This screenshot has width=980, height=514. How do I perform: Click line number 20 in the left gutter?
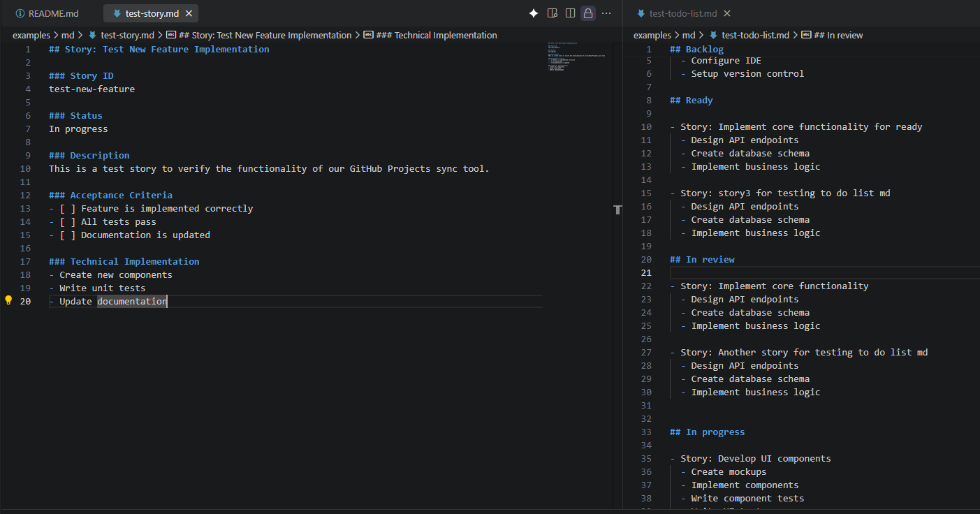25,301
